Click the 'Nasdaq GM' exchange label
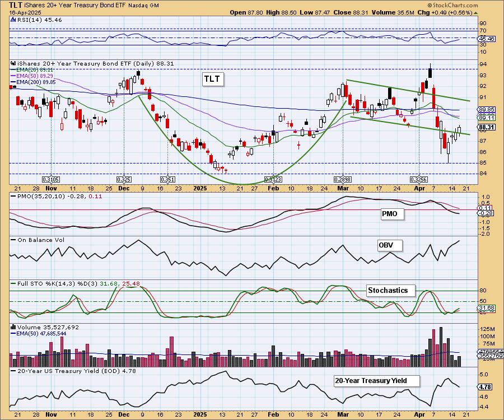The height and width of the screenshot is (420, 504). [143, 6]
